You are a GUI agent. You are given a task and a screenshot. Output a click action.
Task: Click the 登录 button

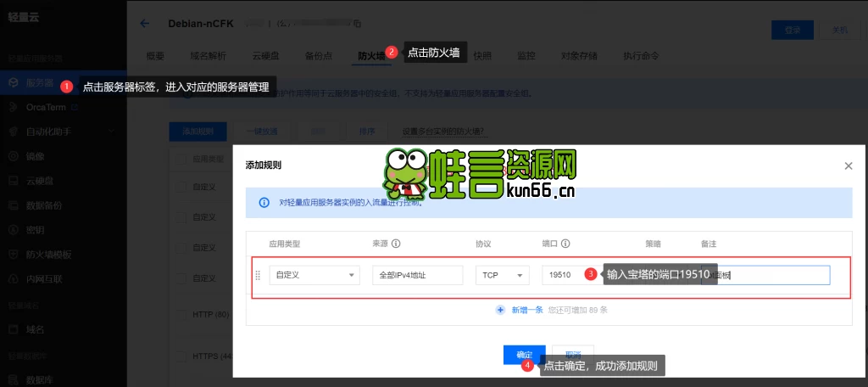(793, 30)
